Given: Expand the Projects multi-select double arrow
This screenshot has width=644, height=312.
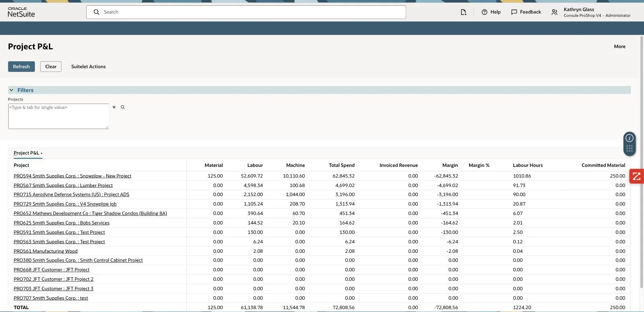Looking at the screenshot, I should pyautogui.click(x=114, y=107).
